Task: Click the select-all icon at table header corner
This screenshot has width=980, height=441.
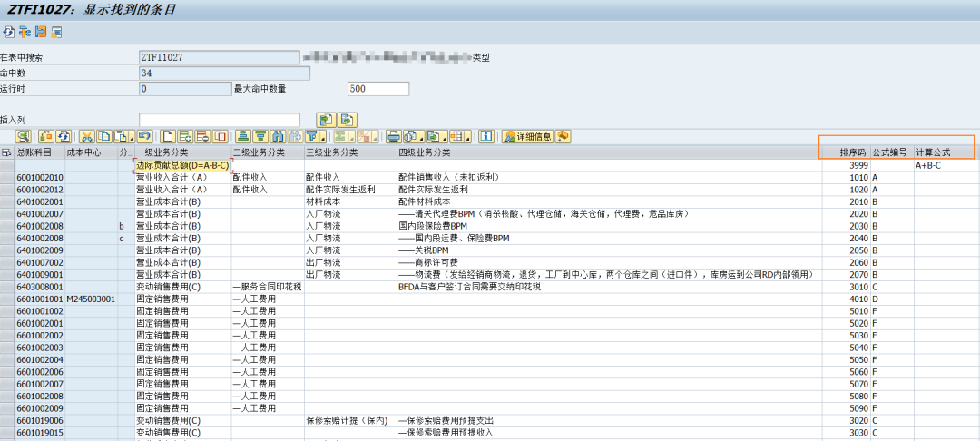Action: (x=7, y=152)
